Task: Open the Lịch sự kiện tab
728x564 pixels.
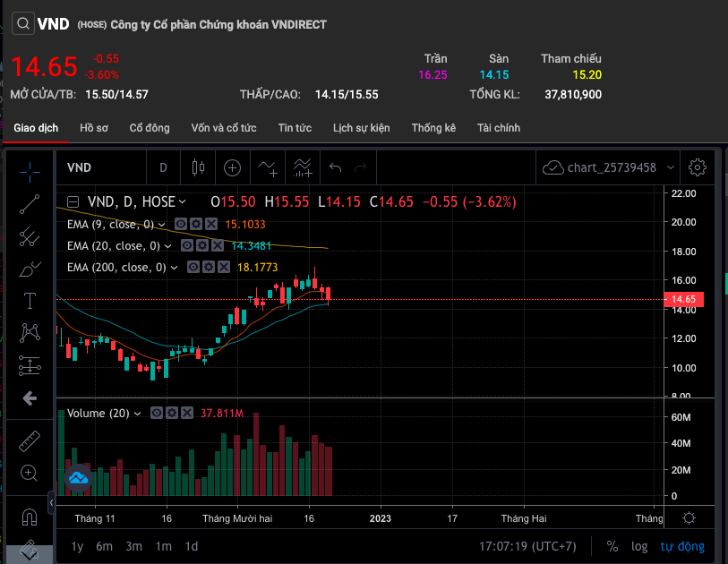Action: (x=361, y=128)
